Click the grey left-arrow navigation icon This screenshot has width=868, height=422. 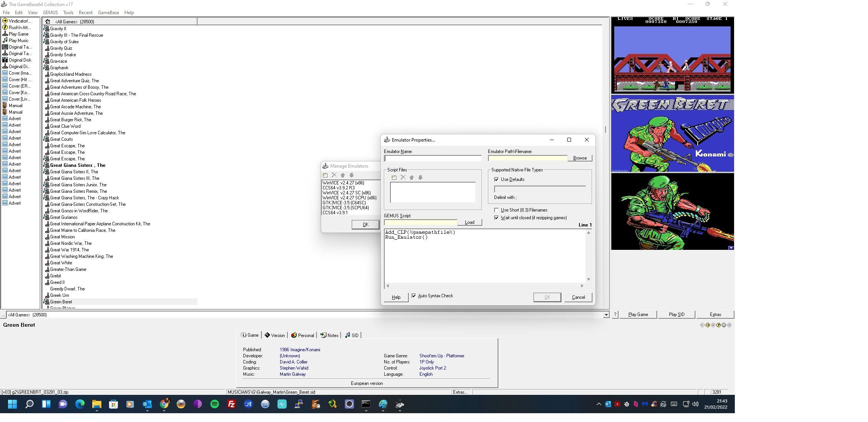point(702,325)
